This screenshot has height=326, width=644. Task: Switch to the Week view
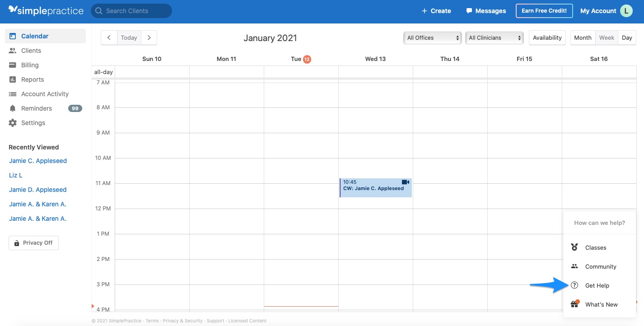[607, 38]
